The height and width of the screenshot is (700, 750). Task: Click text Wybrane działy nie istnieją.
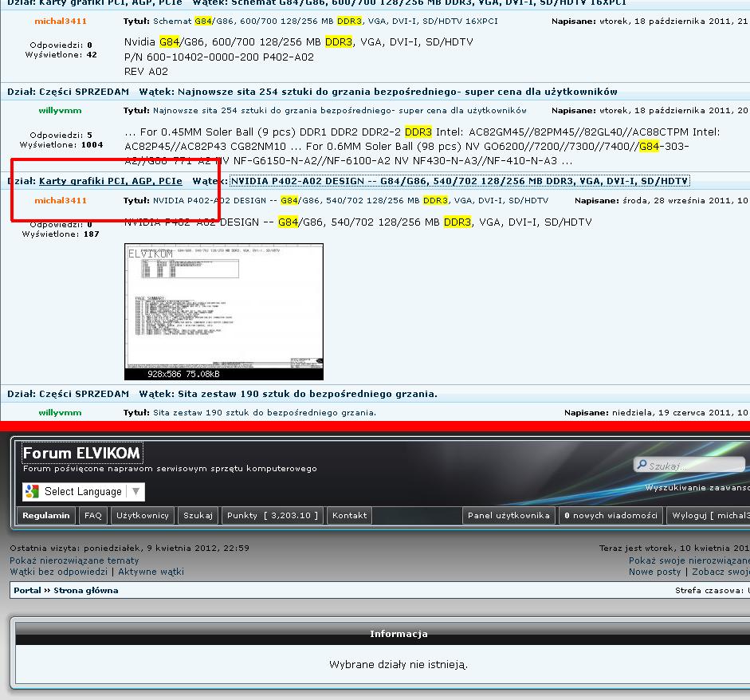pyautogui.click(x=399, y=665)
